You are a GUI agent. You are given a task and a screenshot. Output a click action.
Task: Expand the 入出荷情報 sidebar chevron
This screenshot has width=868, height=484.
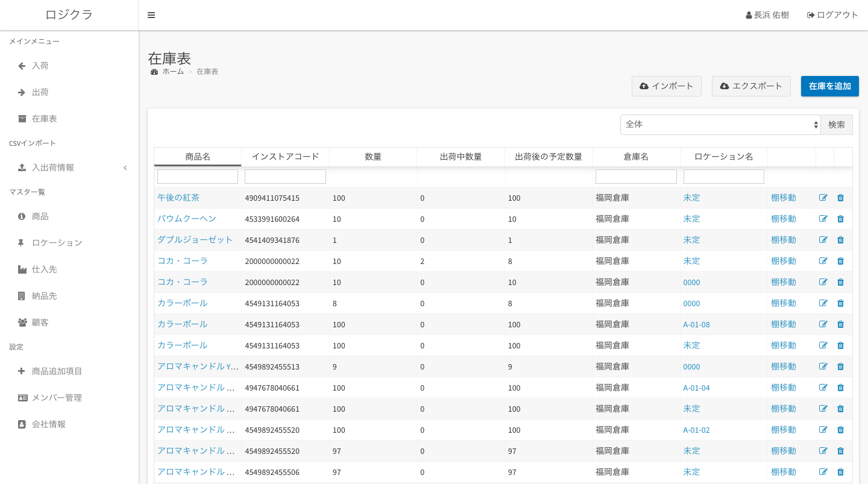125,168
